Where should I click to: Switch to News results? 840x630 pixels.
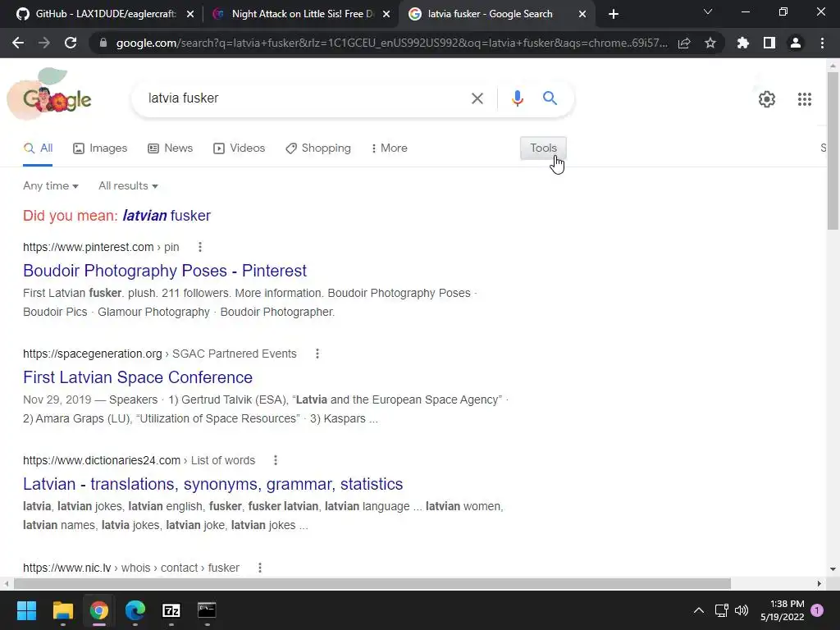[171, 148]
